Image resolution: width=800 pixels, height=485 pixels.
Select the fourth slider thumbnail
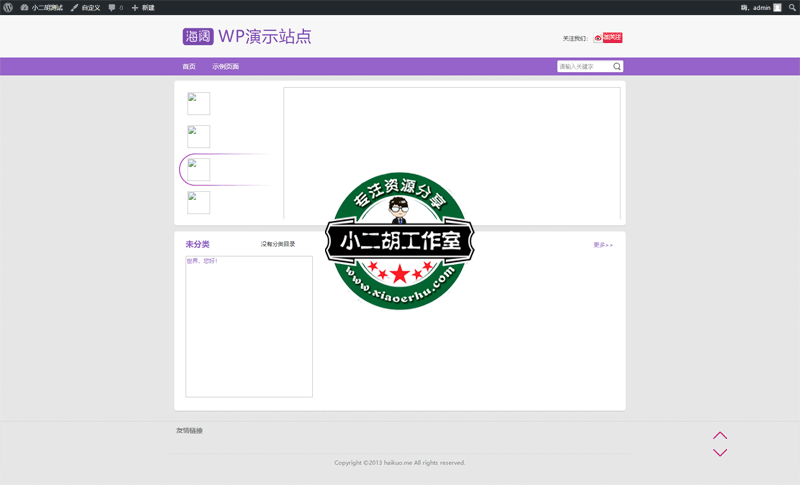pyautogui.click(x=199, y=203)
